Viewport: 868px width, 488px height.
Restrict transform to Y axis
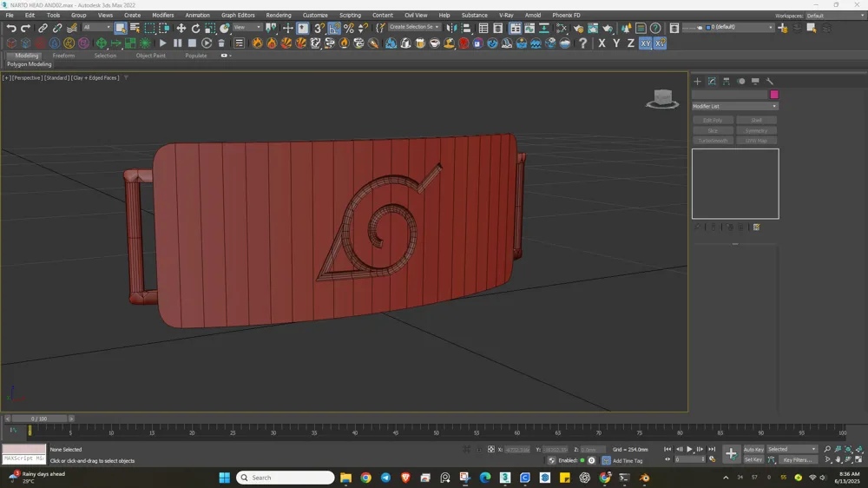point(616,43)
